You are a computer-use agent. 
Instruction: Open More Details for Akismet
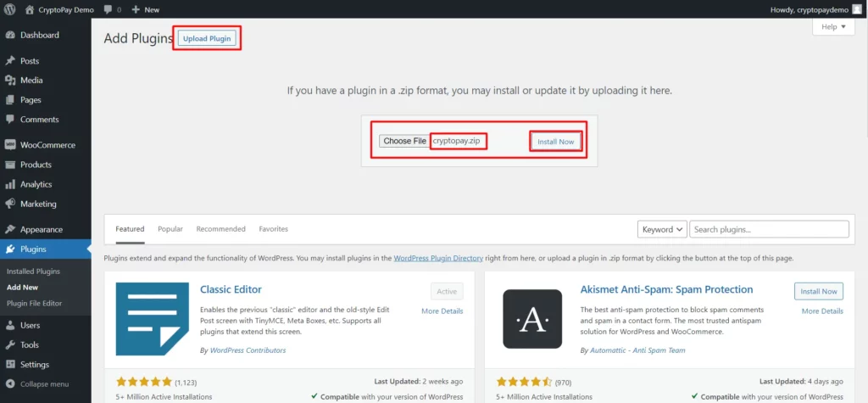tap(822, 311)
